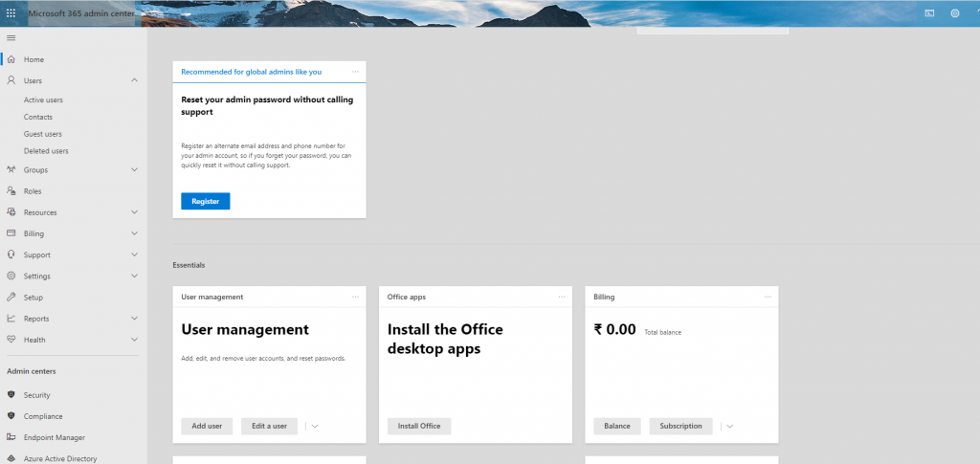Go to Contacts
This screenshot has width=980, height=464.
(x=38, y=117)
